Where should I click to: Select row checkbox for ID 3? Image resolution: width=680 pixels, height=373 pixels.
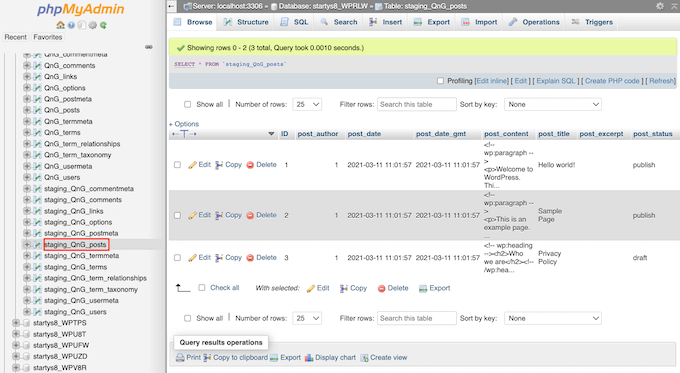[x=177, y=258]
